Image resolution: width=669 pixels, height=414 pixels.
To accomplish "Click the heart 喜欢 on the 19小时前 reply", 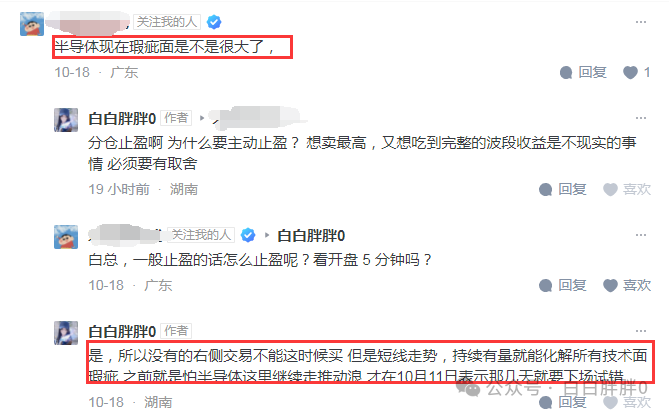I will point(627,189).
